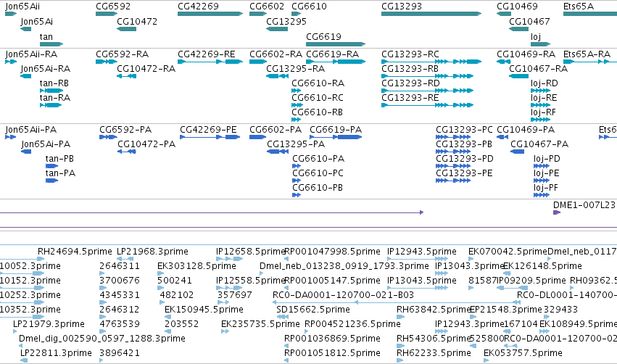Select EST RP004521236.5prime
Image resolution: width=617 pixels, height=364 pixels.
[x=352, y=324]
